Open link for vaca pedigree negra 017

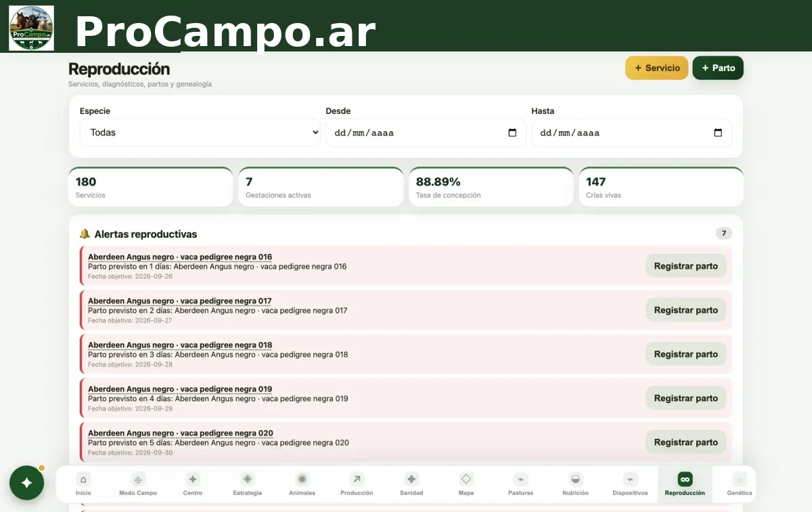[180, 301]
